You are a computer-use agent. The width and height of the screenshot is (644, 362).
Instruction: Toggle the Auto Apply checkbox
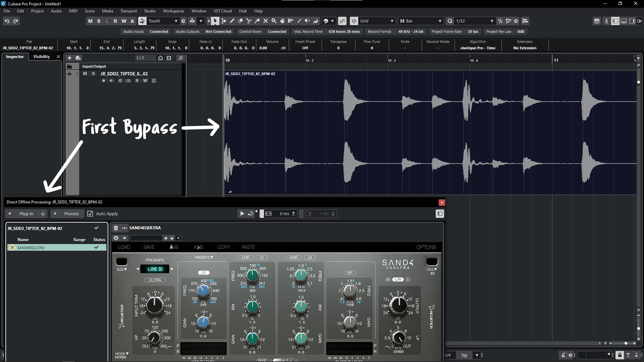(90, 214)
